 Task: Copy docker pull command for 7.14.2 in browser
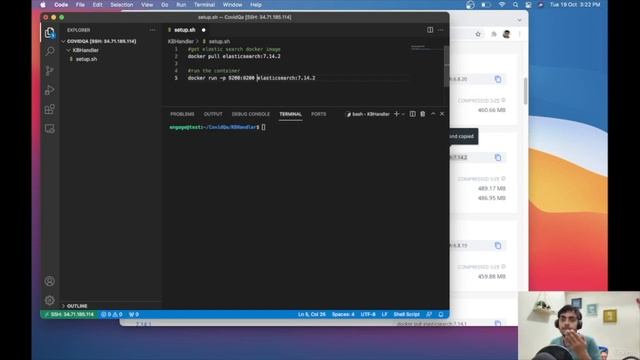(x=498, y=158)
